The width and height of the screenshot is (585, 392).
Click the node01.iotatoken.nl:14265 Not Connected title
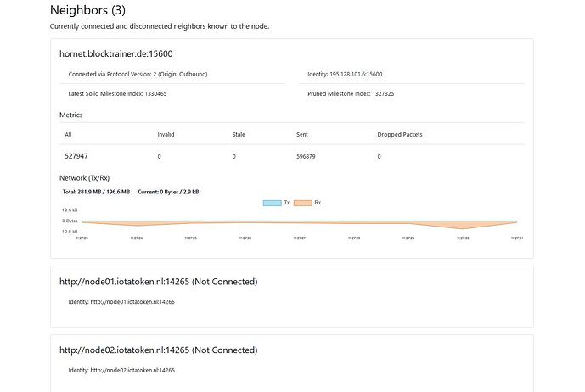159,282
